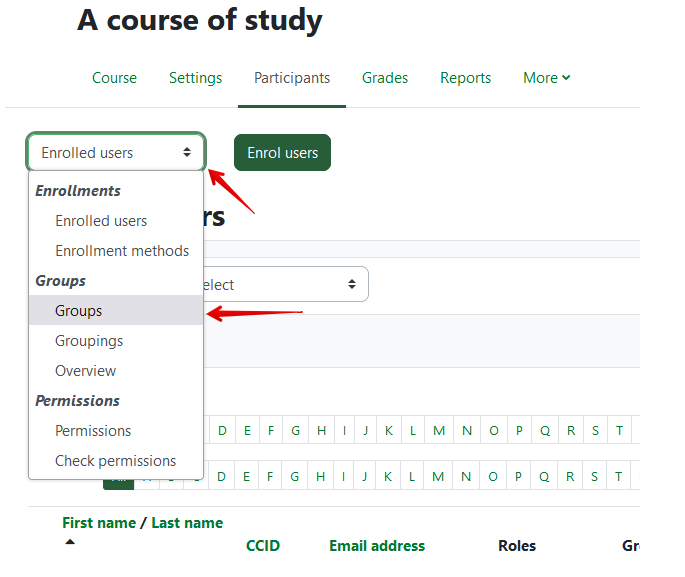The image size is (685, 577).
Task: Choose Groups in the dropdown list
Action: point(79,311)
